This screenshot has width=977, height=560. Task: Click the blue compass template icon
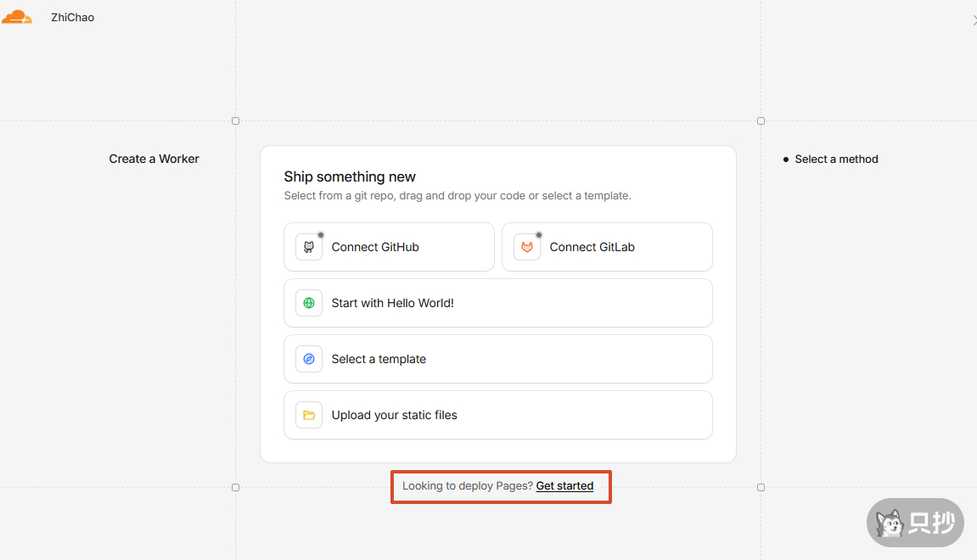pyautogui.click(x=308, y=359)
